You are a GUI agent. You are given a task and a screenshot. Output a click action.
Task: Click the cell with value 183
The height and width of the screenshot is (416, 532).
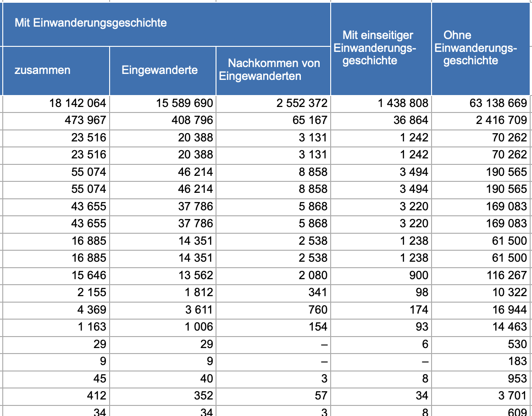pyautogui.click(x=481, y=362)
